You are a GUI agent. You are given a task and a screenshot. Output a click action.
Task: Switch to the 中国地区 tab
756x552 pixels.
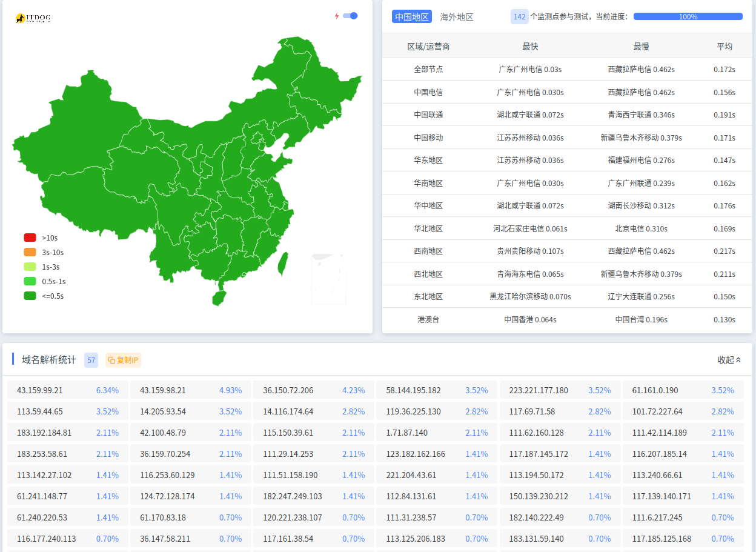pos(412,17)
